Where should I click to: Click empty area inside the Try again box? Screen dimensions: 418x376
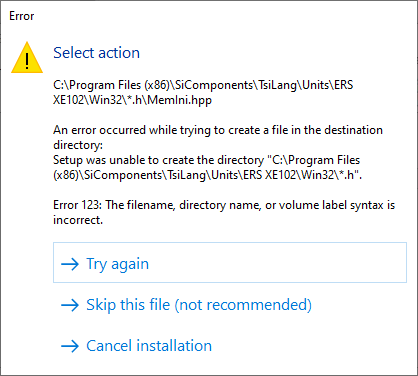click(x=283, y=263)
